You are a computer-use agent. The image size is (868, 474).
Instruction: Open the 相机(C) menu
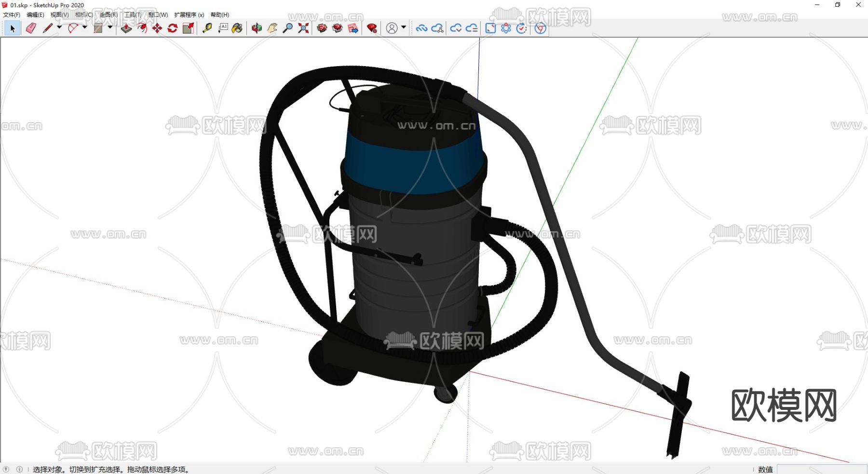84,15
